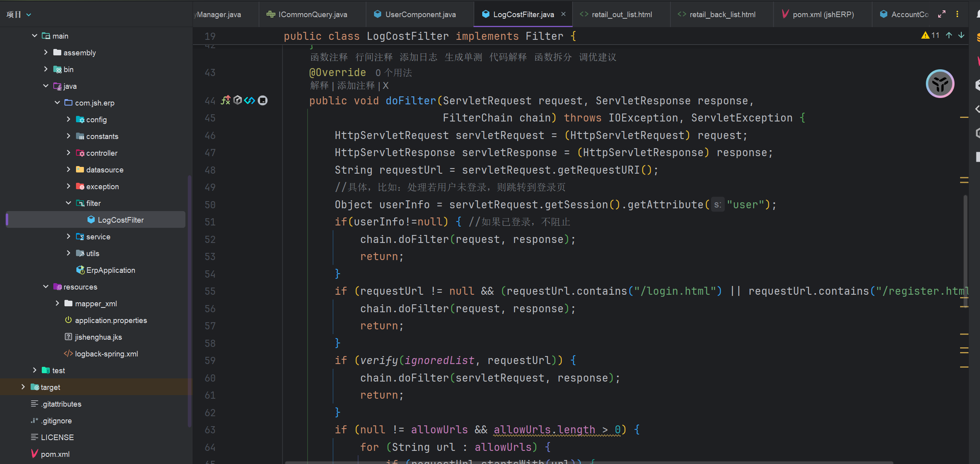Screen dimensions: 980x464
Task: Go to previous highlighted error arrow
Action: (949, 35)
